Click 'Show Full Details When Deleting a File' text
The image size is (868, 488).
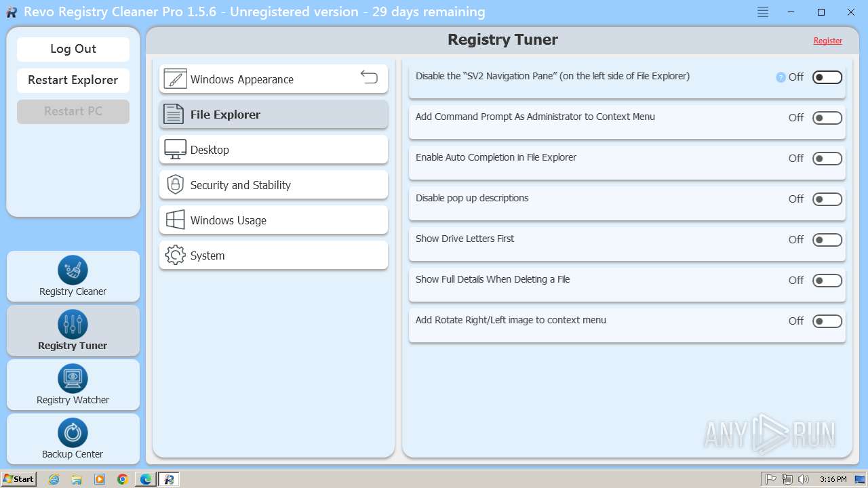coord(492,279)
